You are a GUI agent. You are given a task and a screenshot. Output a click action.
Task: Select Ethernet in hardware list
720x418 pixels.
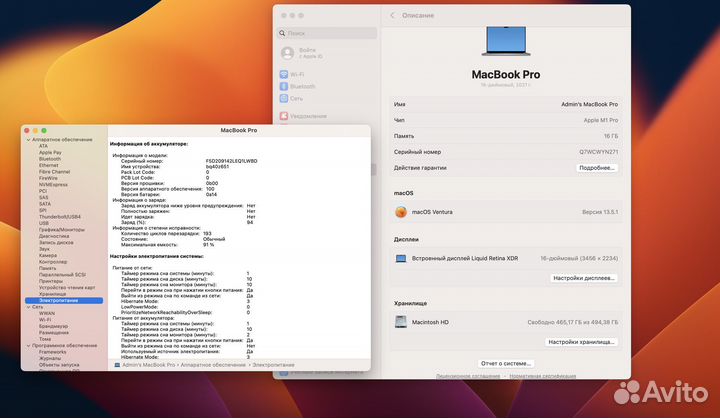(x=49, y=165)
